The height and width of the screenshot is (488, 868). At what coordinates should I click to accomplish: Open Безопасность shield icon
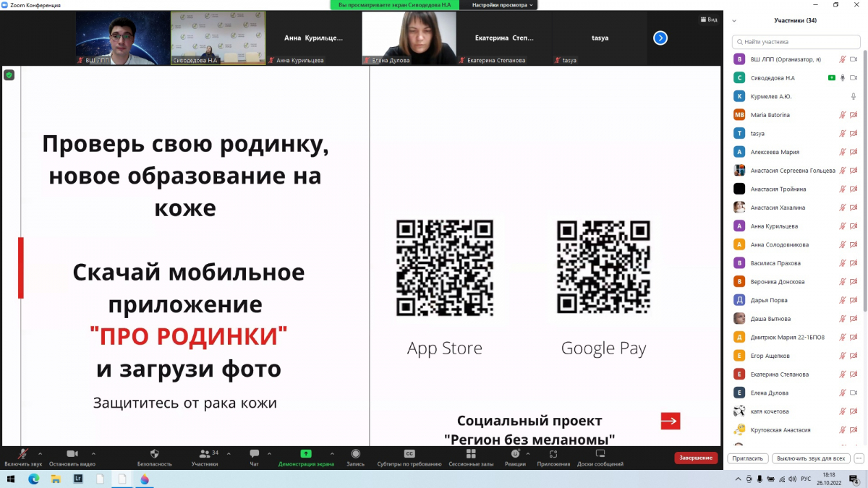point(154,454)
